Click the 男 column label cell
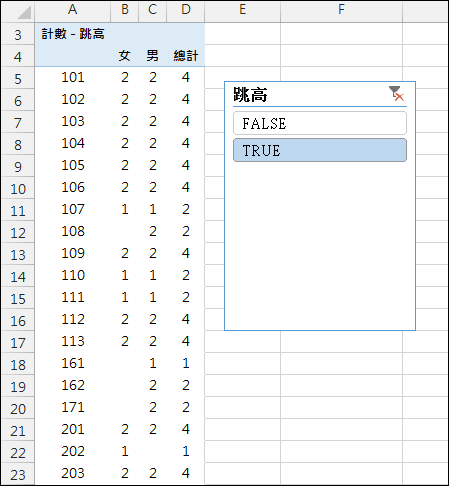449x486 pixels. [153, 56]
